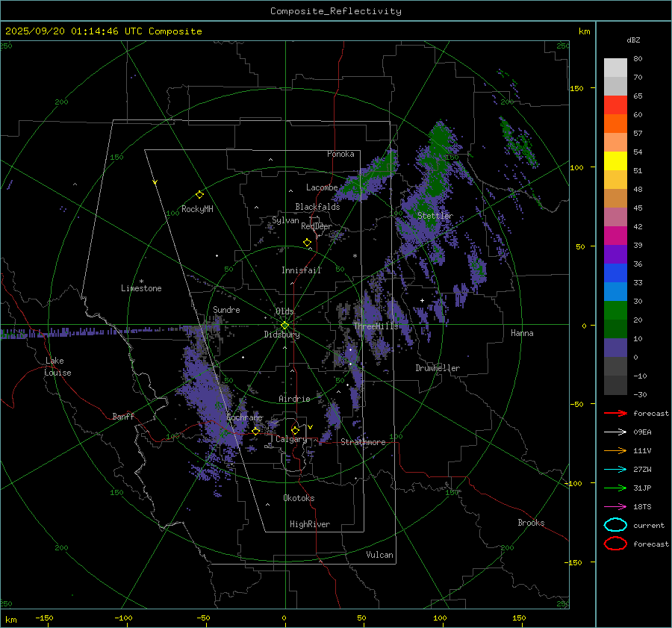Click the UTC Composite timestamp text
The width and height of the screenshot is (672, 628).
[x=103, y=31]
